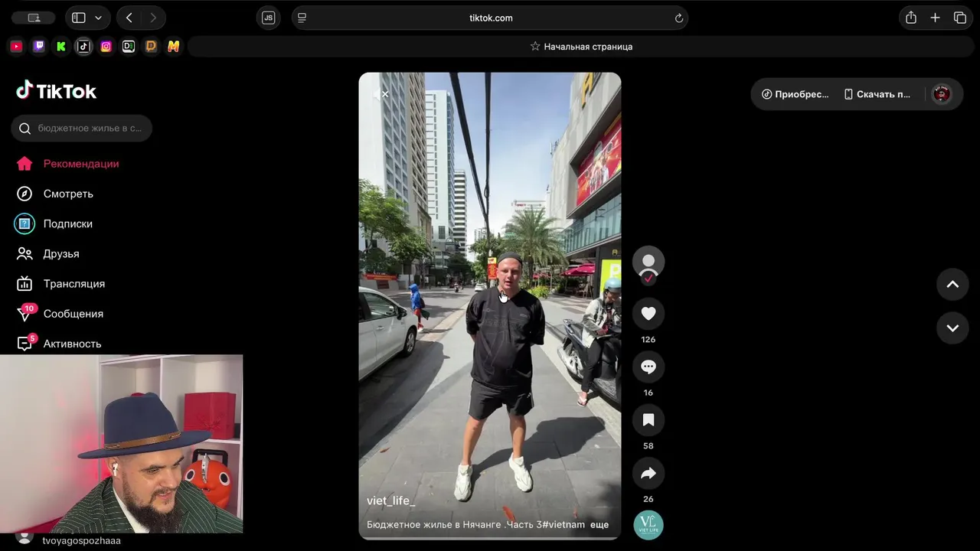This screenshot has width=980, height=551.
Task: Open Трансляция in the sidebar
Action: point(61,283)
